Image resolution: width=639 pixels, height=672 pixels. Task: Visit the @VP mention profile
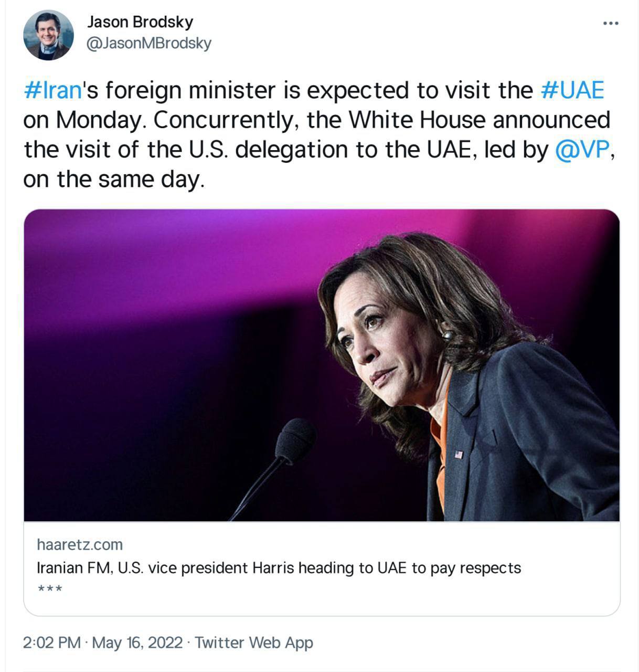point(582,150)
